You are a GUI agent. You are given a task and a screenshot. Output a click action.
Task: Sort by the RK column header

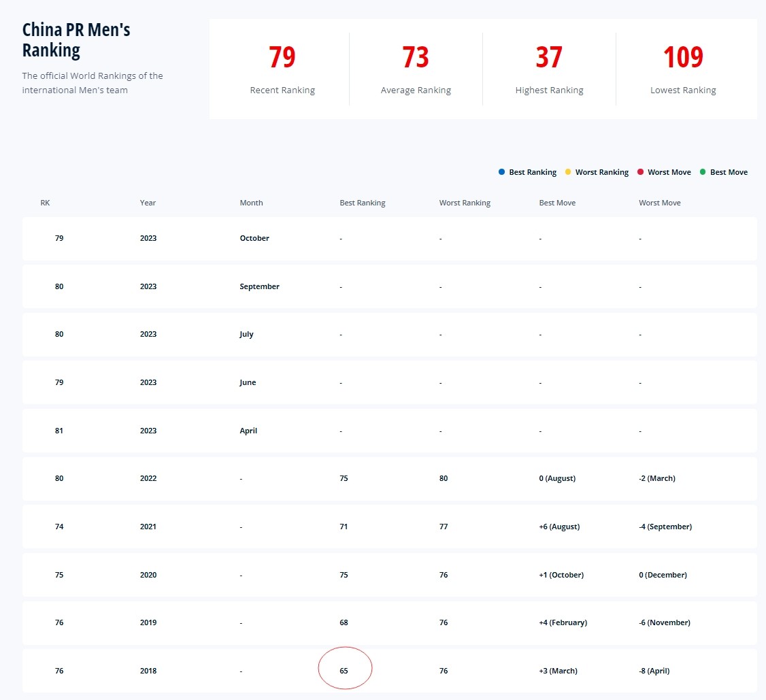(45, 203)
